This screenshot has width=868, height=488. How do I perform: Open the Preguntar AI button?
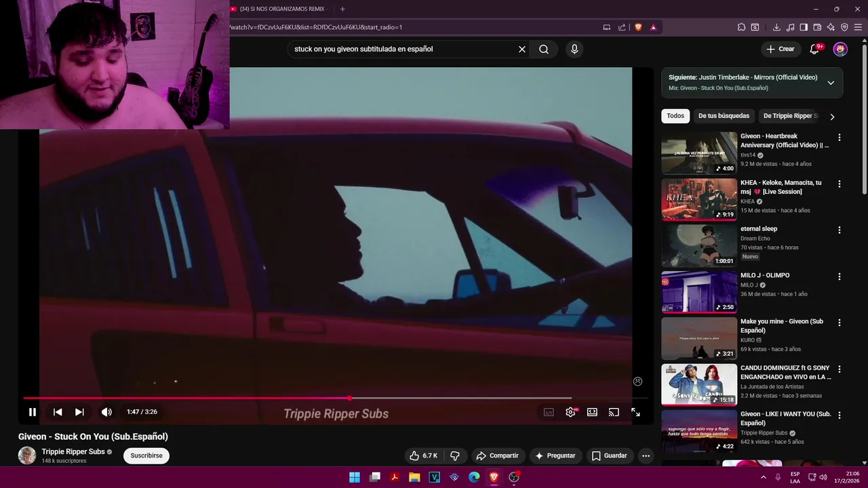point(555,455)
